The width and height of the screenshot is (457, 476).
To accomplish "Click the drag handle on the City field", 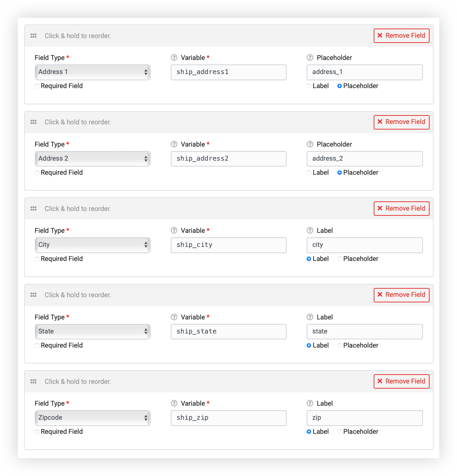I will 33,208.
